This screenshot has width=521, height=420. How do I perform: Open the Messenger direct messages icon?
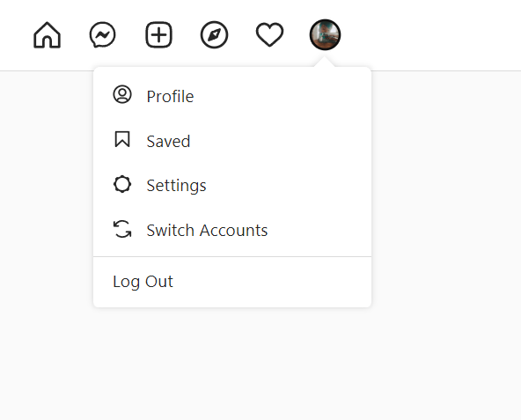point(103,34)
